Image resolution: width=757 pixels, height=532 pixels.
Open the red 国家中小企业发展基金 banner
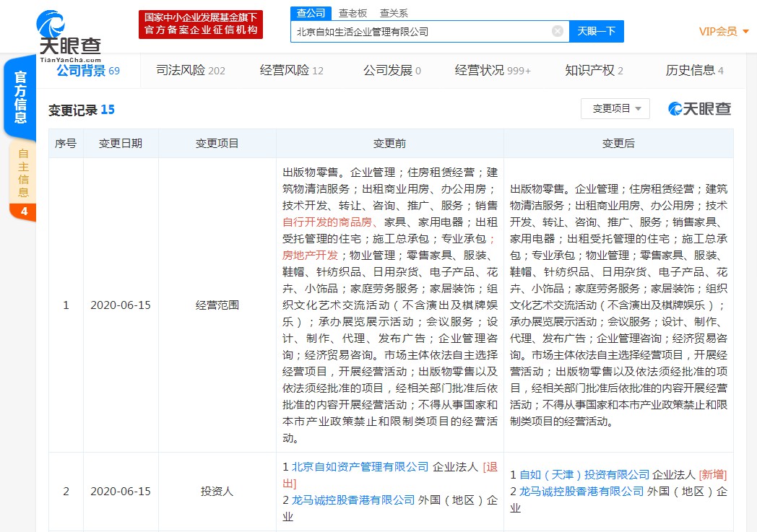(x=200, y=24)
